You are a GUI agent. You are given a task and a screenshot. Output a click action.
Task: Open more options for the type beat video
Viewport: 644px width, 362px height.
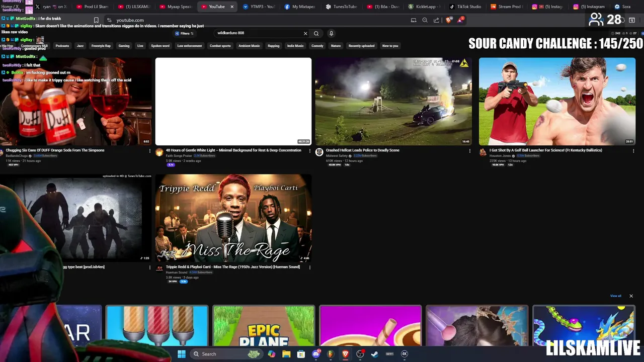click(x=149, y=267)
